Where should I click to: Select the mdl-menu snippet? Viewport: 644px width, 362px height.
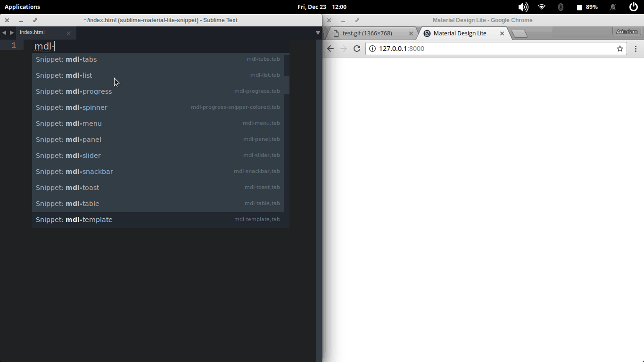158,123
